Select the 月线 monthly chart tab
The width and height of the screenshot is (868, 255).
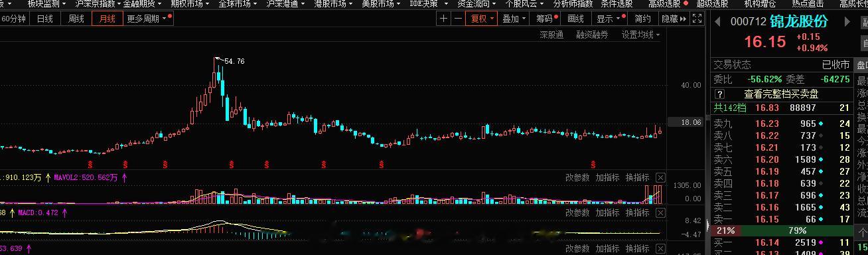[108, 19]
